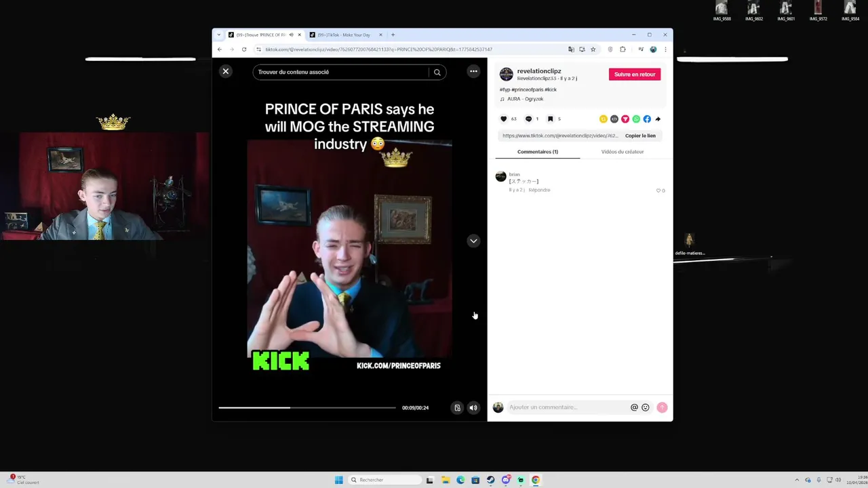
Task: Open the revelationclipz profile avatar
Action: coord(507,74)
